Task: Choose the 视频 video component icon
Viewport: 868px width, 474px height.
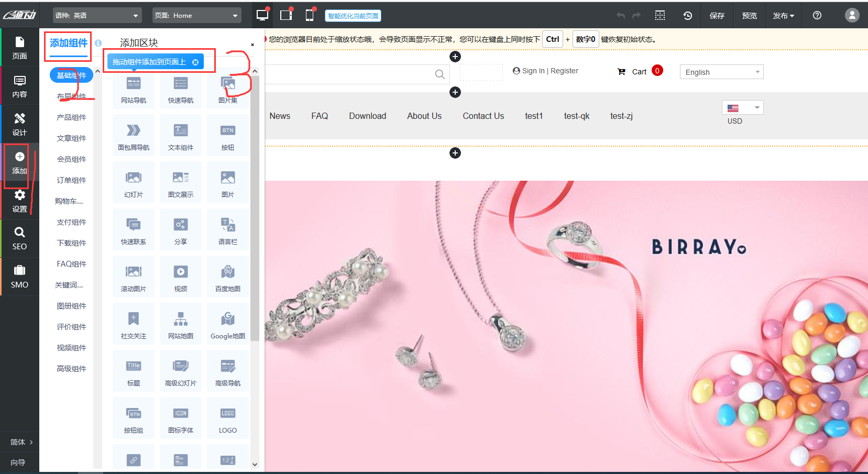Action: [x=181, y=272]
